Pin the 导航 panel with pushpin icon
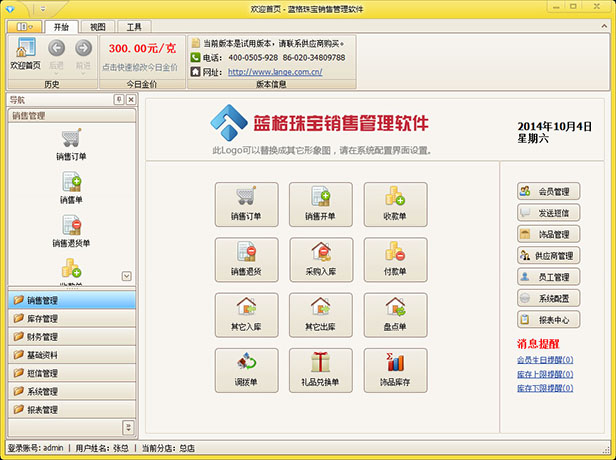 point(119,100)
